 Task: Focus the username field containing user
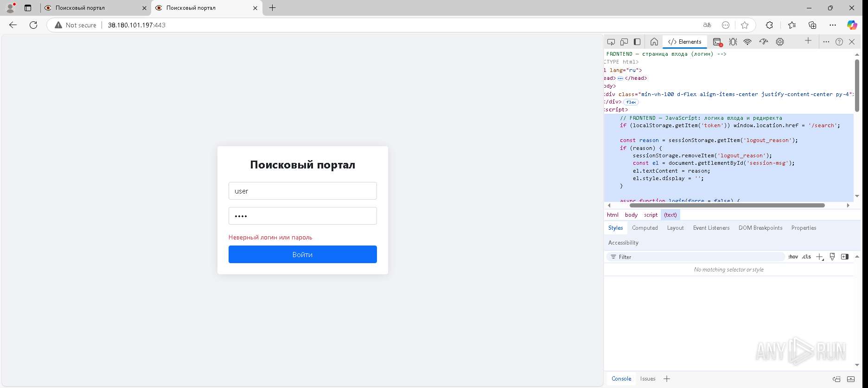[x=302, y=191]
